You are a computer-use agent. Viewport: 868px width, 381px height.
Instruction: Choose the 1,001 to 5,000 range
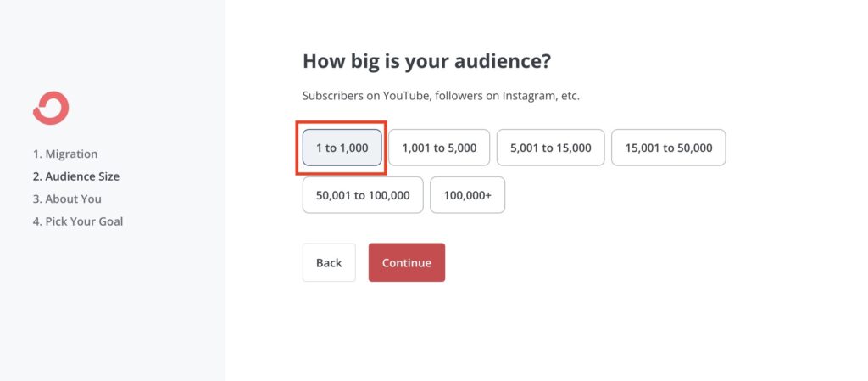[x=439, y=148]
